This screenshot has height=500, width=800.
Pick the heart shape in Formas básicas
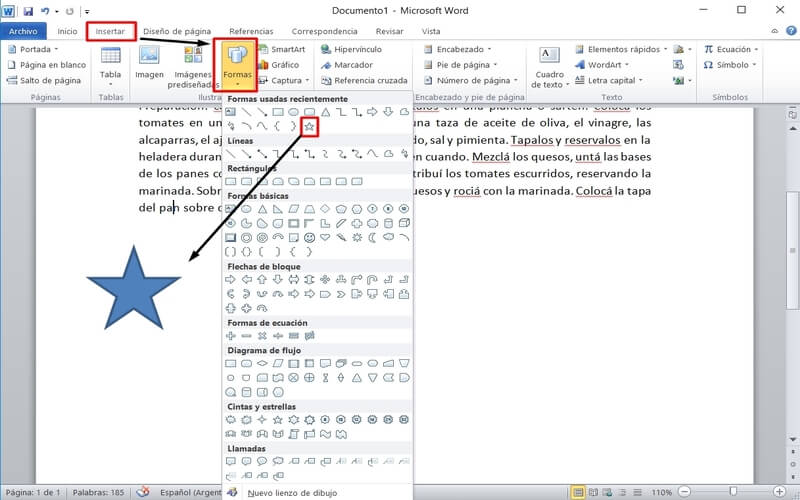tap(325, 238)
